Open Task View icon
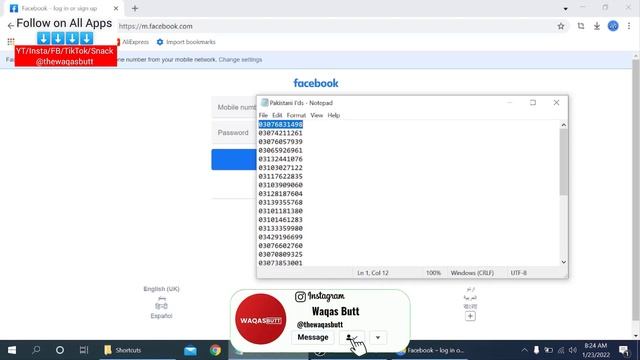 click(84, 350)
